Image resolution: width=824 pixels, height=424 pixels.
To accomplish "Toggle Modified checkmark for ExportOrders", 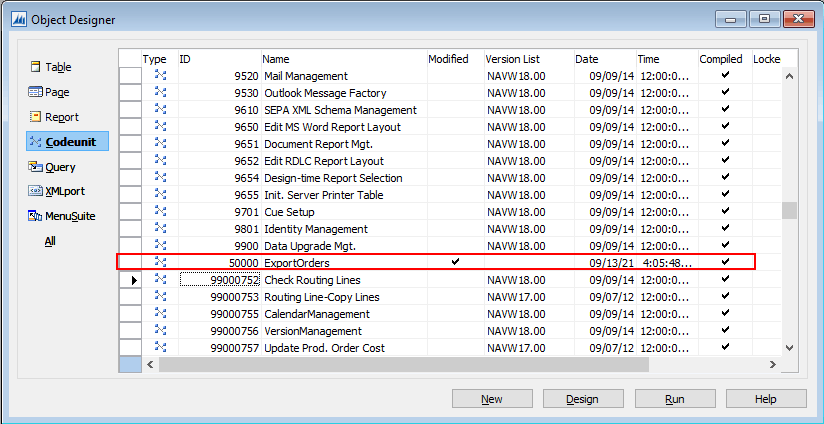I will 455,262.
